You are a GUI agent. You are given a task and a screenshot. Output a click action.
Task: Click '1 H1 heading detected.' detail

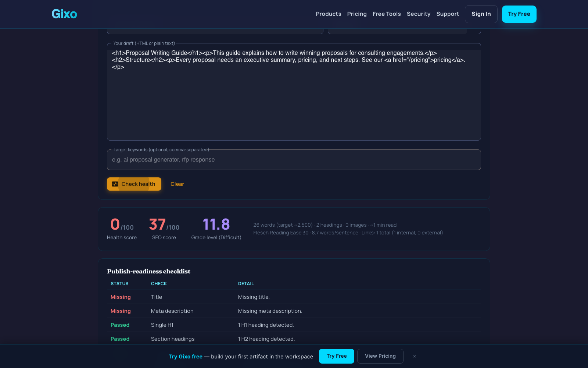coord(266,325)
